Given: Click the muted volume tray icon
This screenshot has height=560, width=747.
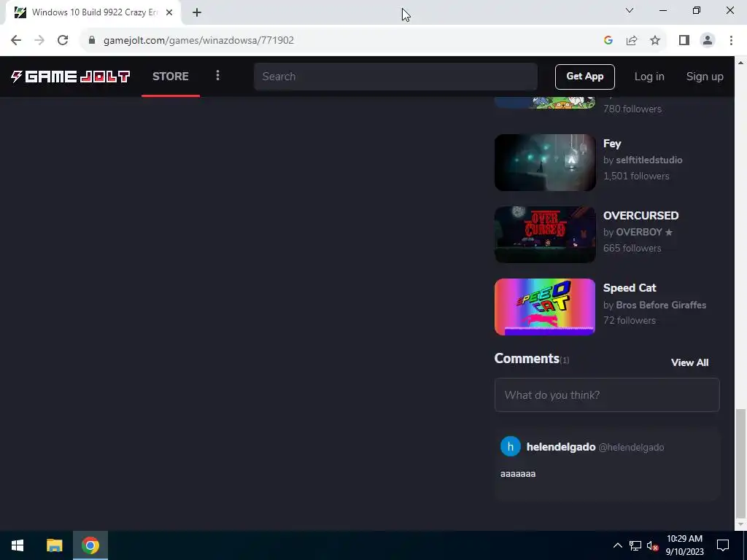Looking at the screenshot, I should (x=652, y=545).
